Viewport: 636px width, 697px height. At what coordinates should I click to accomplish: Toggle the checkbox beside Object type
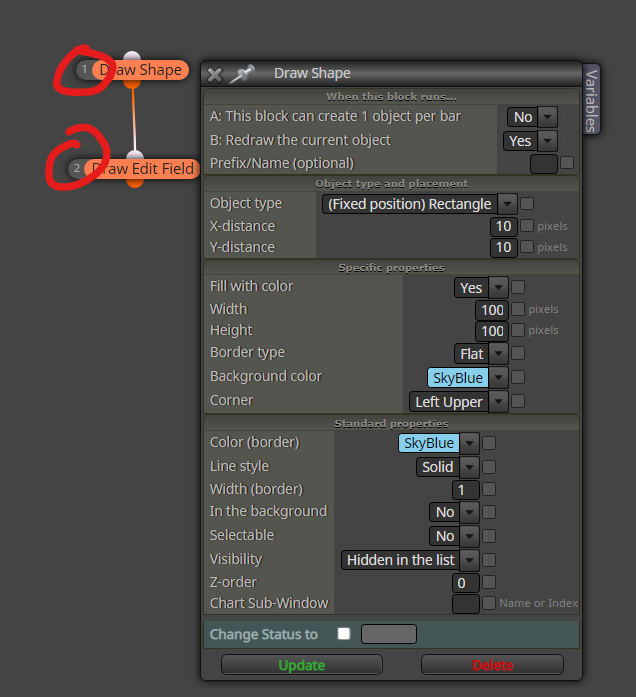[x=527, y=204]
